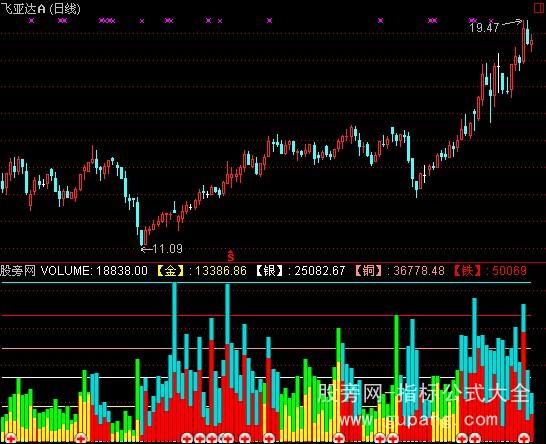Image resolution: width=546 pixels, height=444 pixels.
Task: Click the 11.09 low price label
Action: coord(167,249)
